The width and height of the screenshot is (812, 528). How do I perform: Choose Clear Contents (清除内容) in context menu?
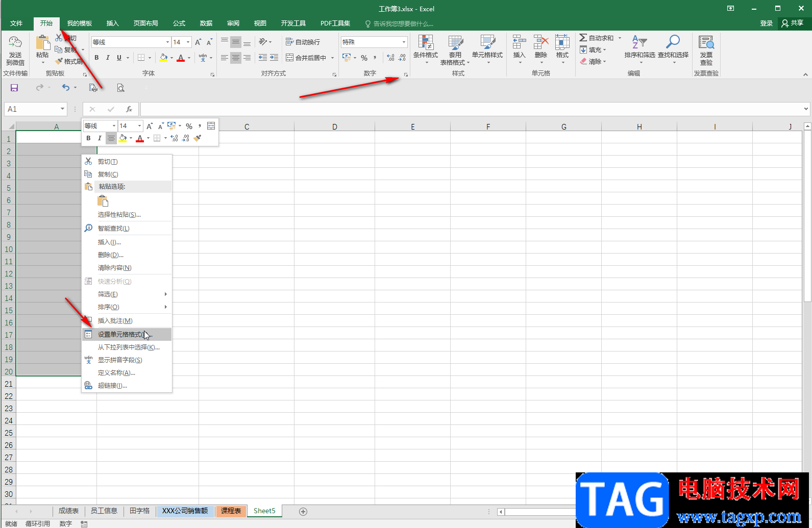coord(127,267)
